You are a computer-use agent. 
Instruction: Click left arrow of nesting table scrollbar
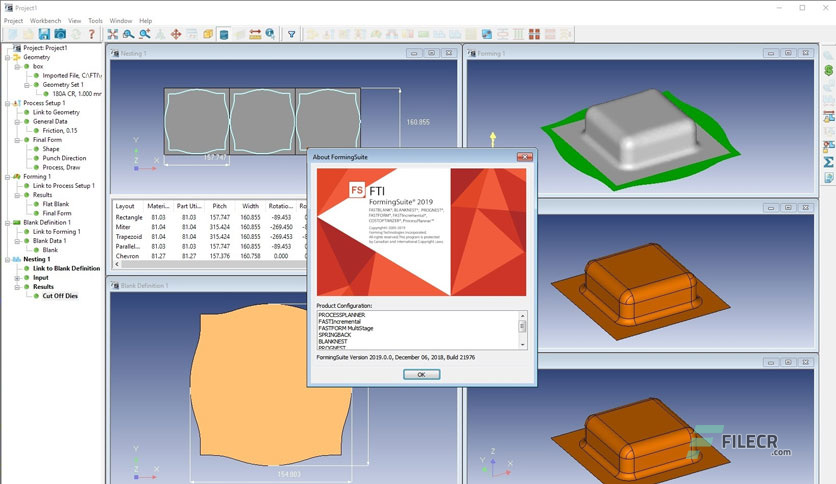117,264
